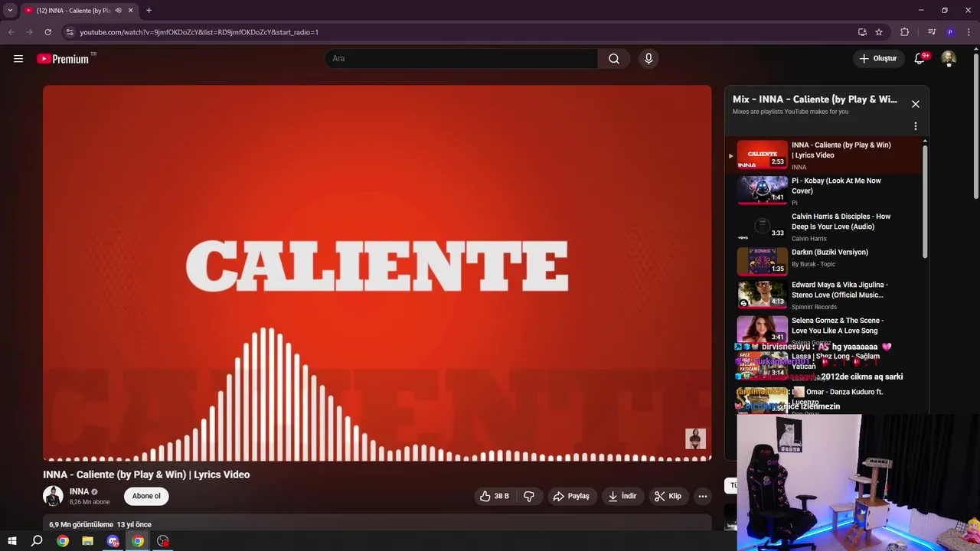Play Pi - Kobay from the mix
Image resolution: width=980 pixels, height=551 pixels.
click(x=824, y=191)
